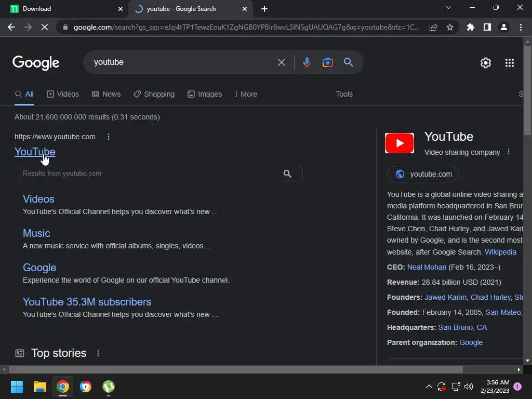This screenshot has width=532, height=399.
Task: Select the Images results tab
Action: click(x=205, y=95)
